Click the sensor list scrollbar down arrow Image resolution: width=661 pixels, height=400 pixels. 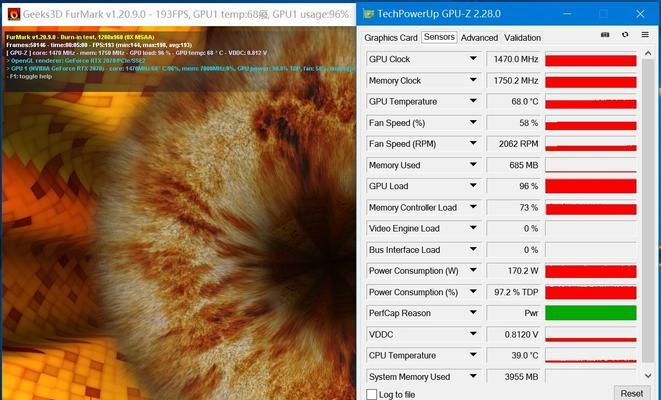click(x=648, y=376)
